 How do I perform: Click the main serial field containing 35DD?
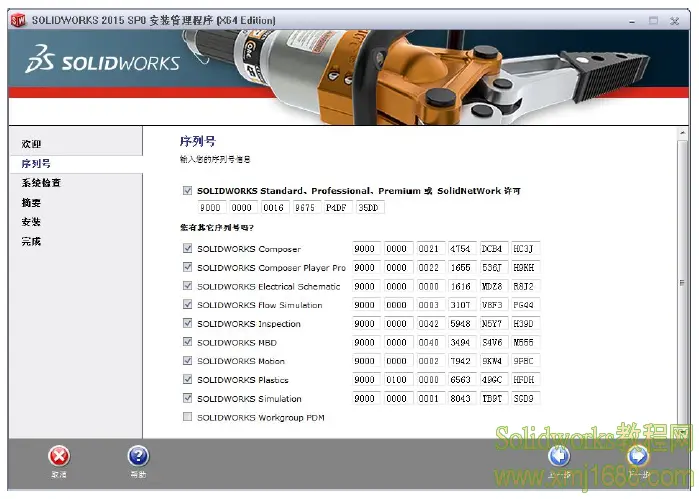[x=369, y=207]
